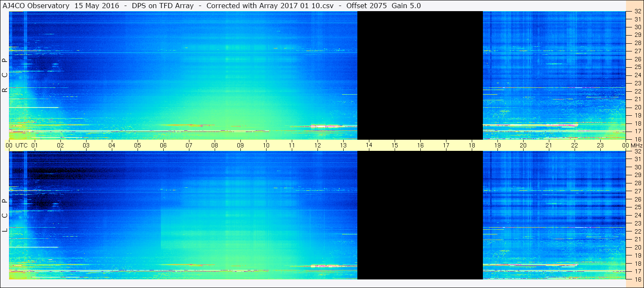The height and width of the screenshot is (288, 644).
Task: Click the 03 hour marker on time axis
Action: 86,145
